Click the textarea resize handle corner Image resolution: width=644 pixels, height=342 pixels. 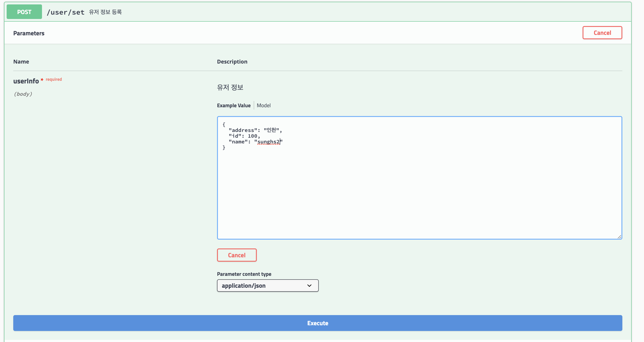pyautogui.click(x=619, y=237)
